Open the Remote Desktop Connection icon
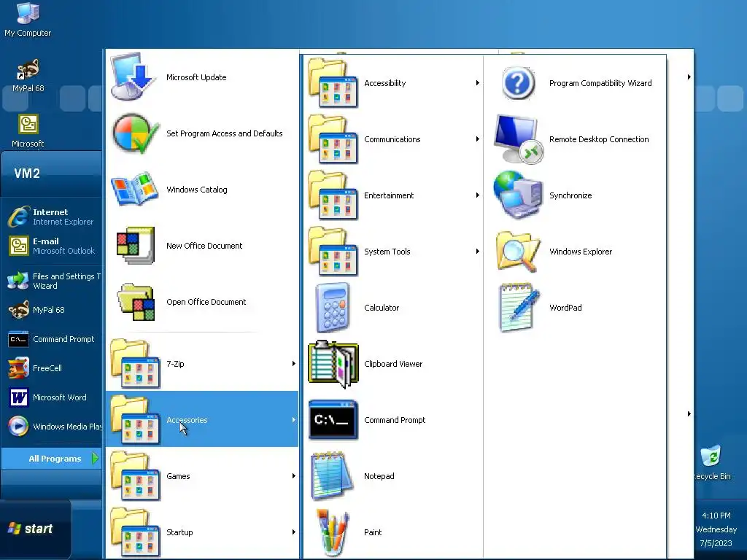The width and height of the screenshot is (747, 560). click(x=518, y=139)
